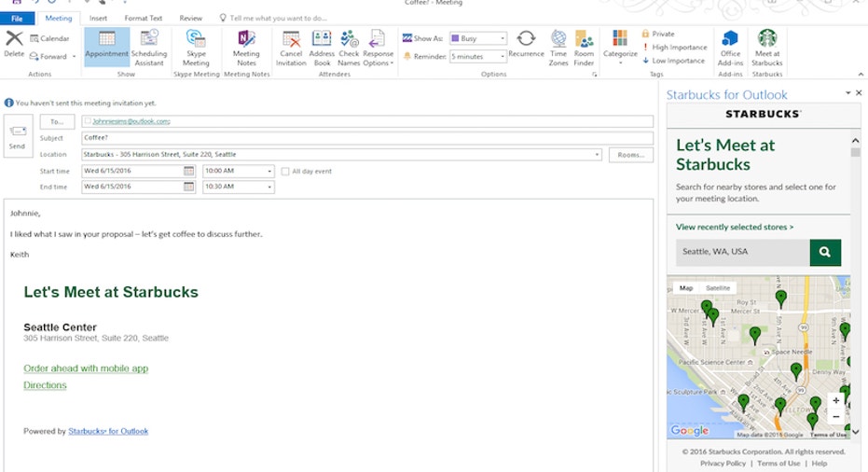Set High Importance tag
This screenshot has width=868, height=472.
674,47
